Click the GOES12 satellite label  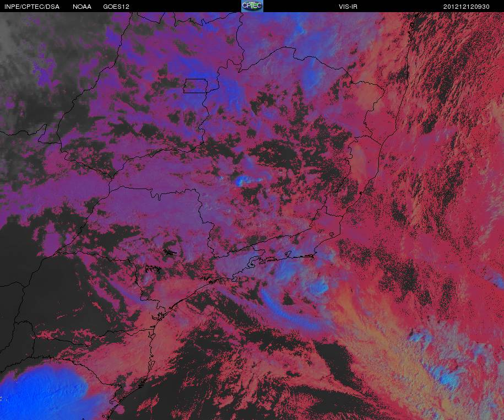tap(116, 7)
